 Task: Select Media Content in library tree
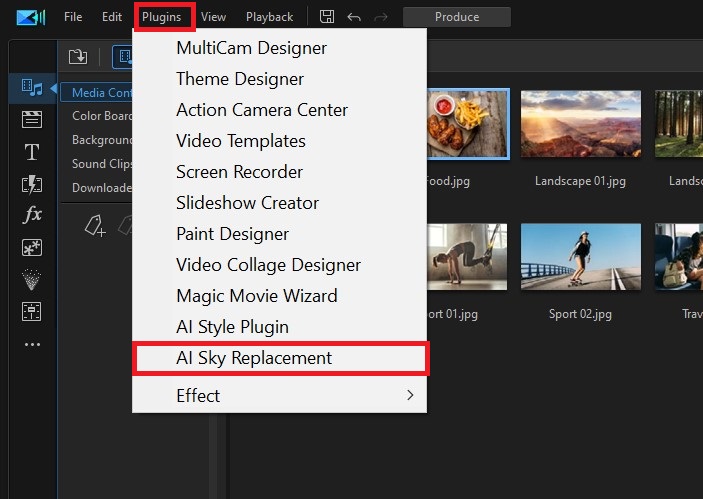(x=98, y=92)
